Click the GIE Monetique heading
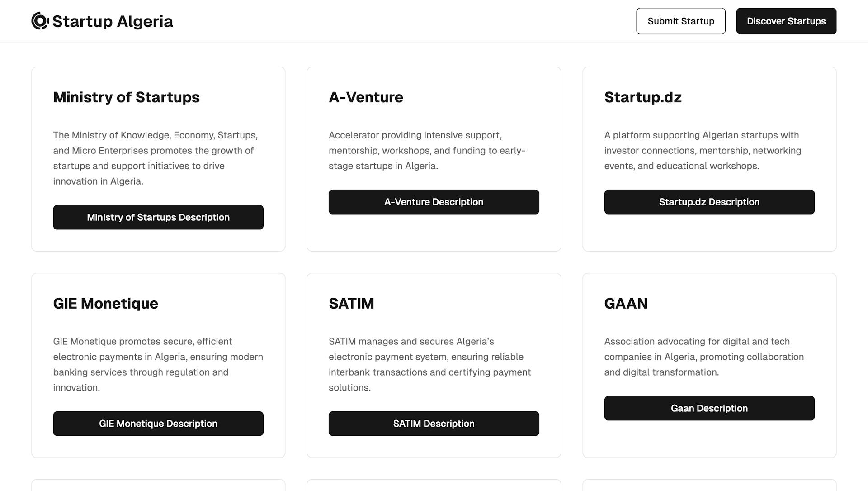Screen dimensions: 868x491 (105, 304)
